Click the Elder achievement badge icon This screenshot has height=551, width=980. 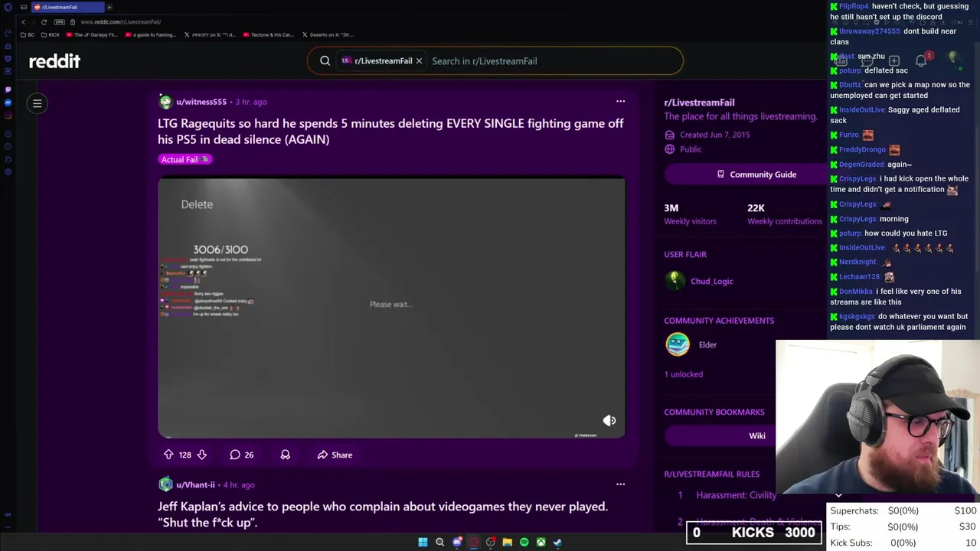click(x=678, y=344)
